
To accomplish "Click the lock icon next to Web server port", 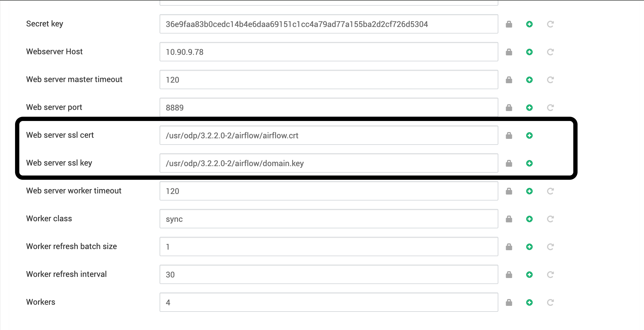I will click(509, 108).
